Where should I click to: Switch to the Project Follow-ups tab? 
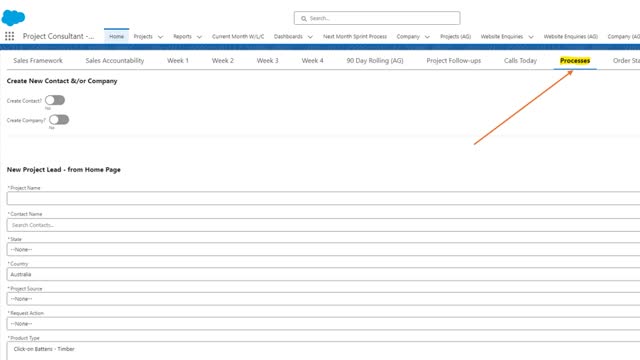(453, 60)
